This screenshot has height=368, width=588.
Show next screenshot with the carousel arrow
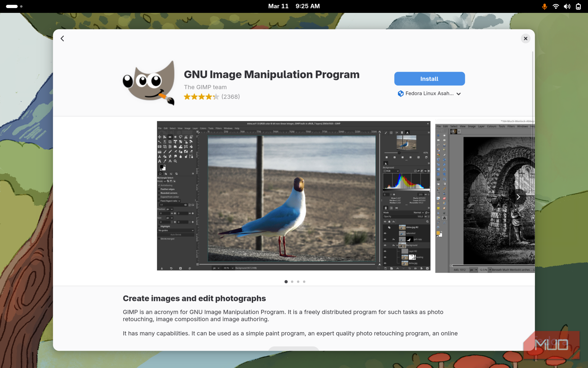(518, 197)
